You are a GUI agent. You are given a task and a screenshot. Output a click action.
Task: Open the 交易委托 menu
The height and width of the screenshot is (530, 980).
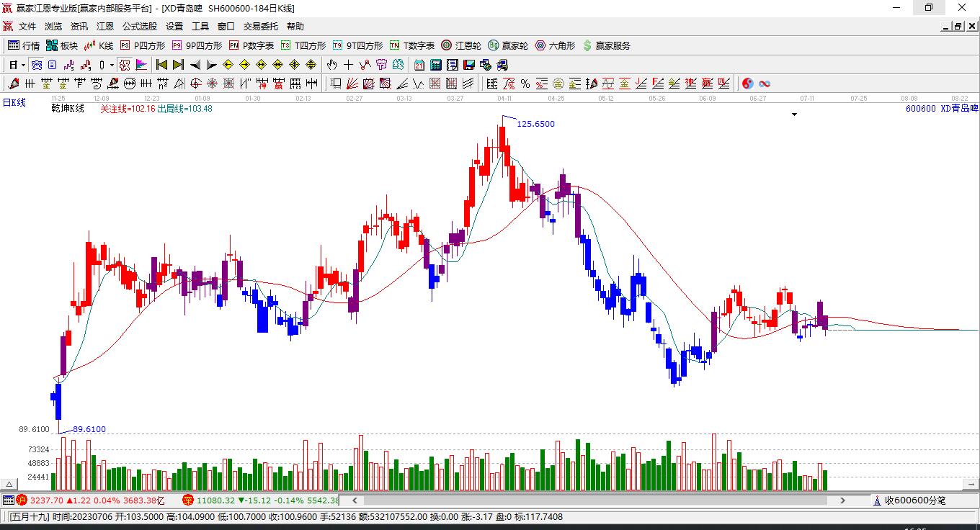point(261,27)
